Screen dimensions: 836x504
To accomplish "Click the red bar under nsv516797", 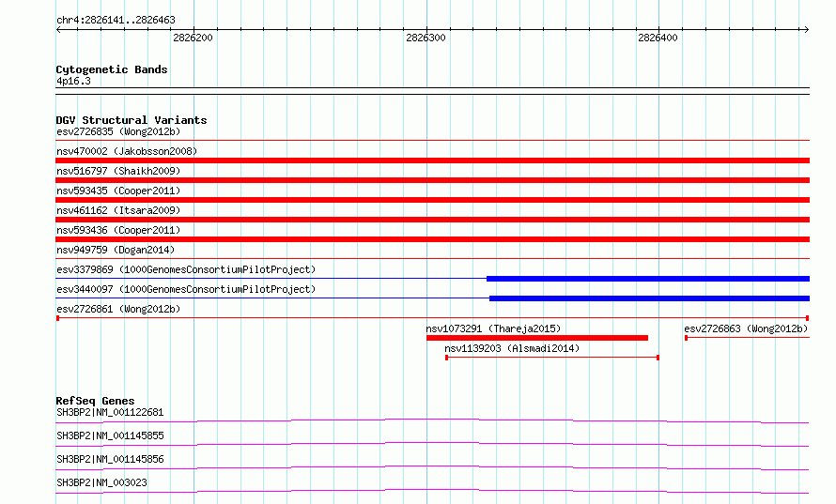I will 432,180.
